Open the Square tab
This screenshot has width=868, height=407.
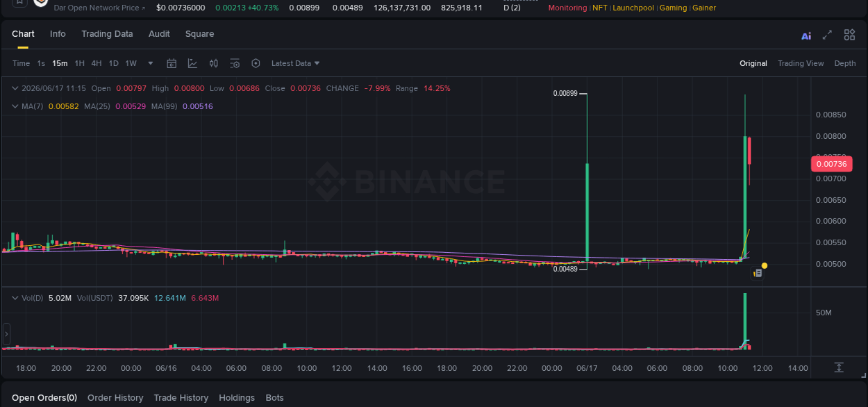[x=199, y=34]
